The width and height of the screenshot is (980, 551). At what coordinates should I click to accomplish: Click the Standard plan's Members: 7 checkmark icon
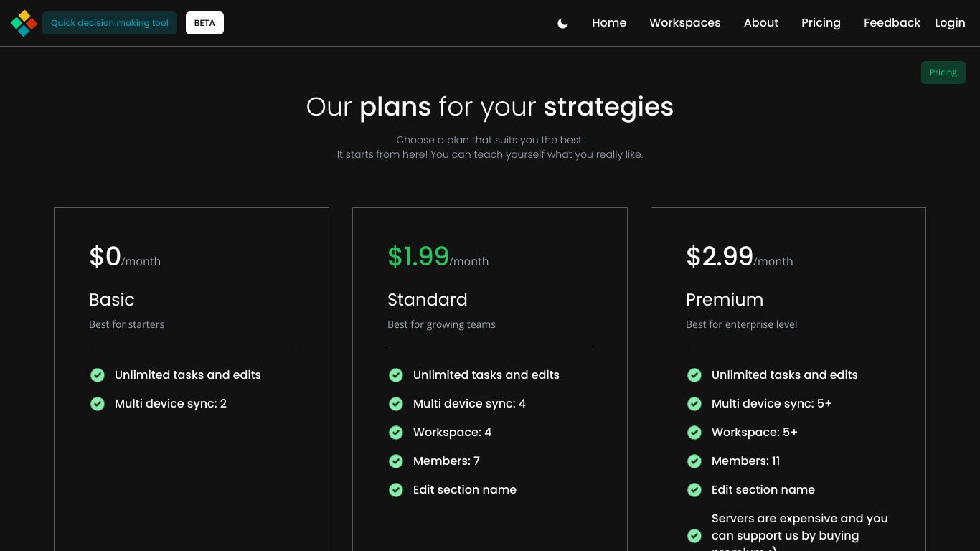396,461
